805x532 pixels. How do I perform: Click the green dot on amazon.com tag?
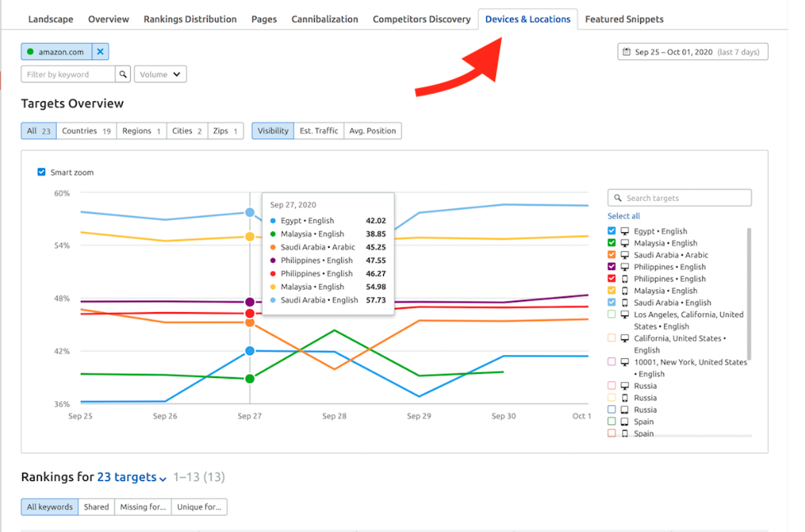(x=30, y=52)
